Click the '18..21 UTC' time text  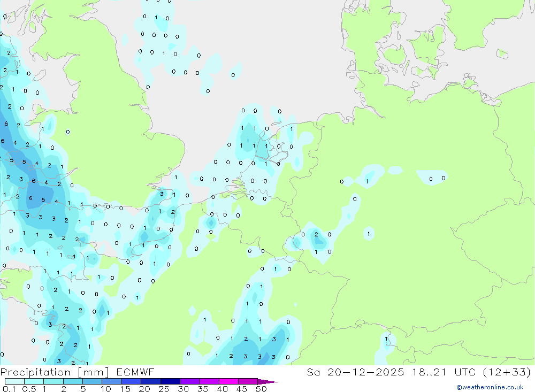[x=445, y=372]
